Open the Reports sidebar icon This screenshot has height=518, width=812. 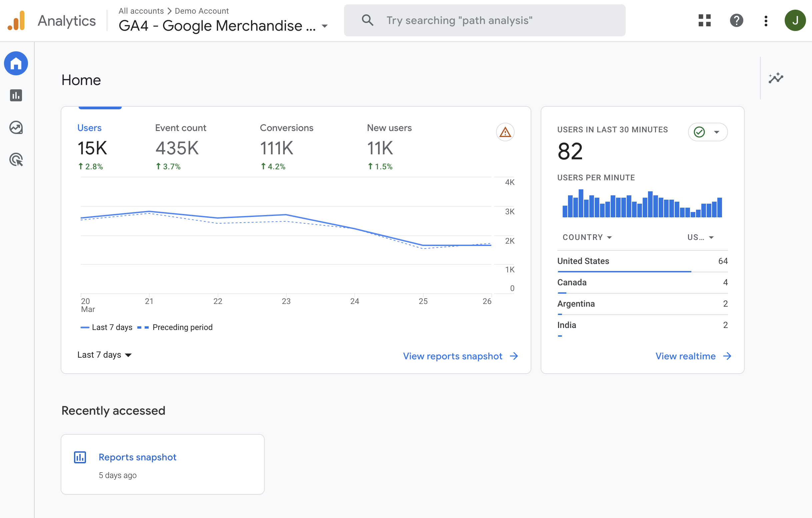pyautogui.click(x=16, y=95)
